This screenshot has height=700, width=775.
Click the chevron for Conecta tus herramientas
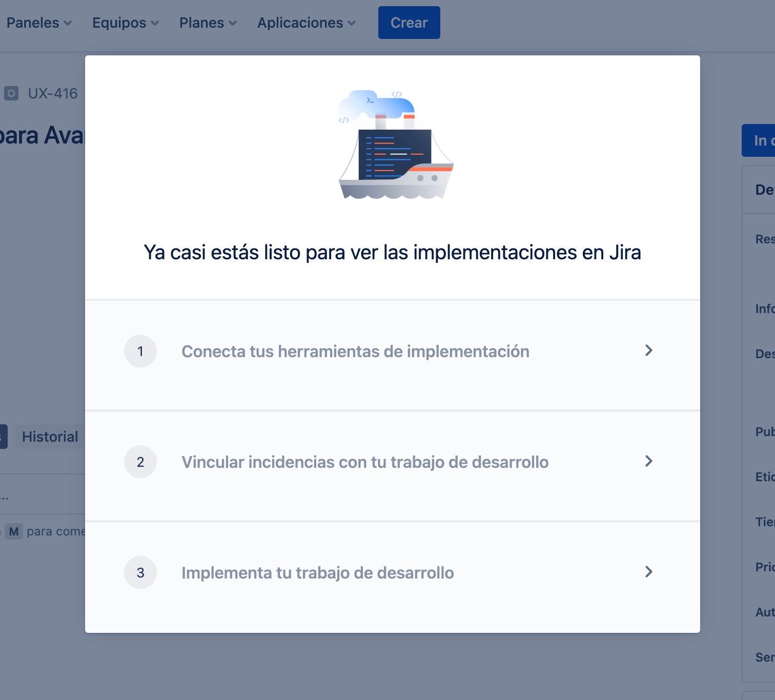point(648,351)
